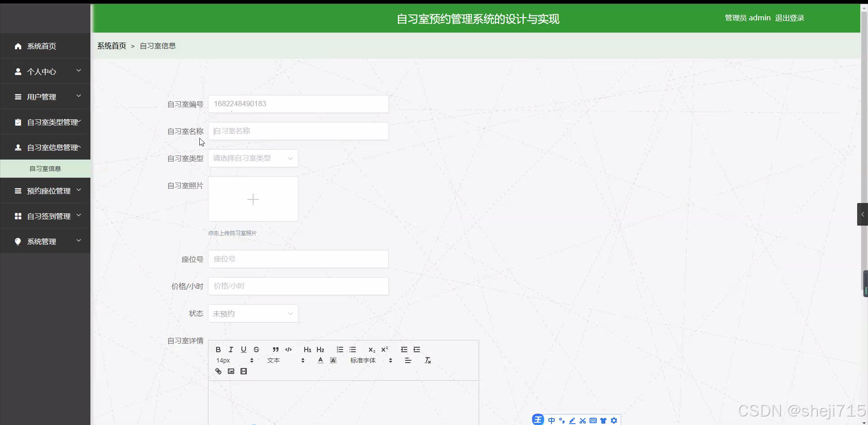This screenshot has width=868, height=425.
Task: Insert a blockquote in the detail editor
Action: [x=275, y=349]
